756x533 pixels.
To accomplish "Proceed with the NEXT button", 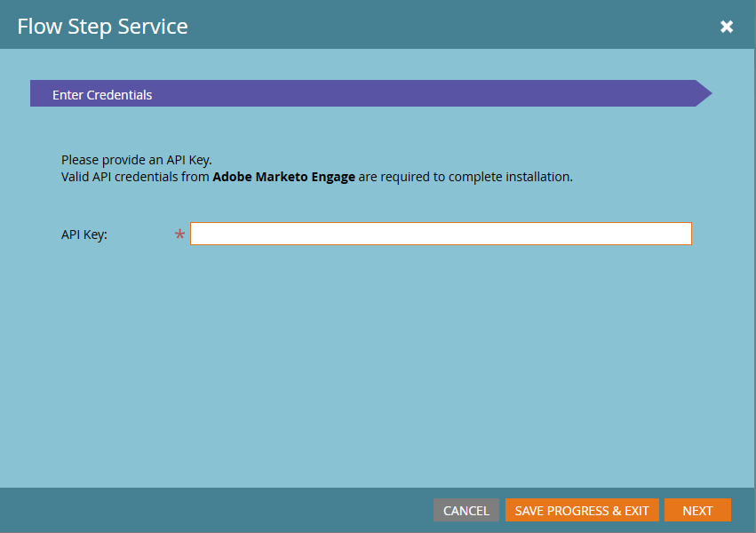I will point(697,511).
